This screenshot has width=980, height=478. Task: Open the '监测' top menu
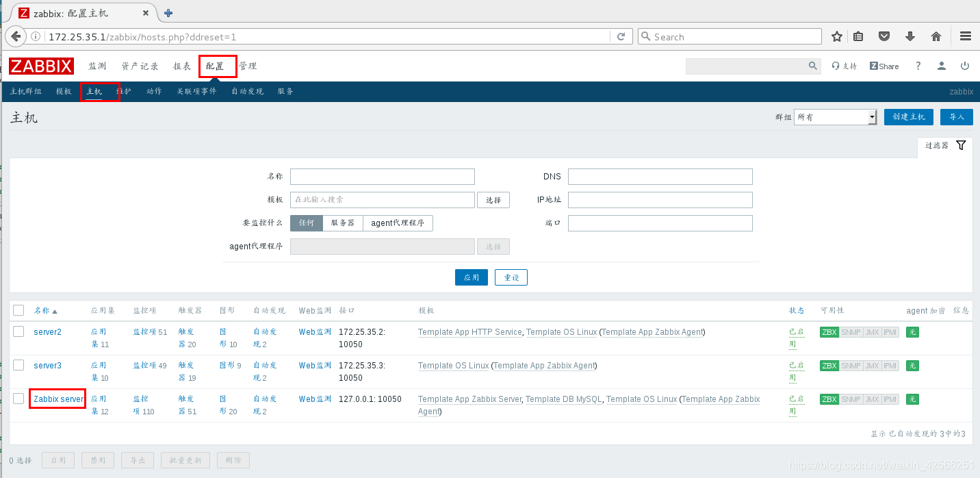[x=97, y=66]
